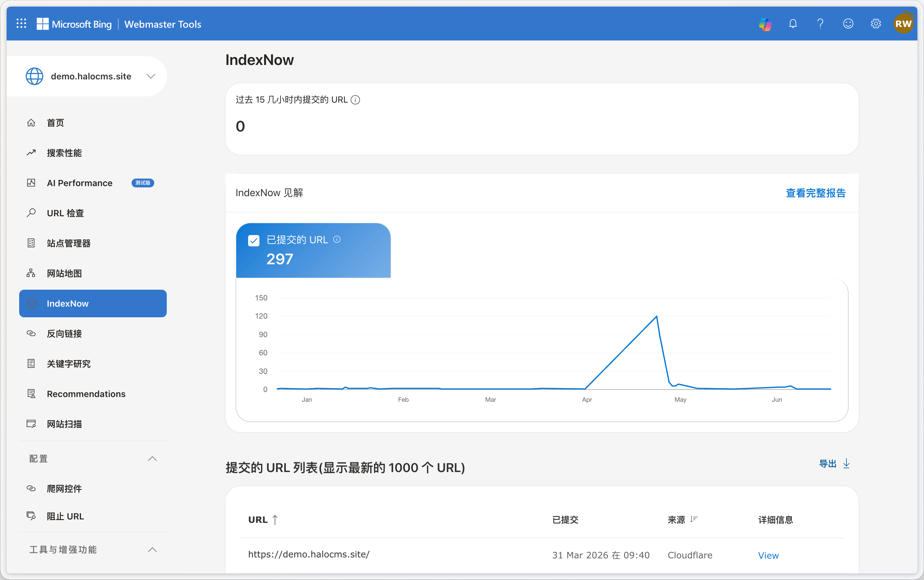Click the icon for 爬网控件
Image resolution: width=924 pixels, height=580 pixels.
[x=31, y=488]
